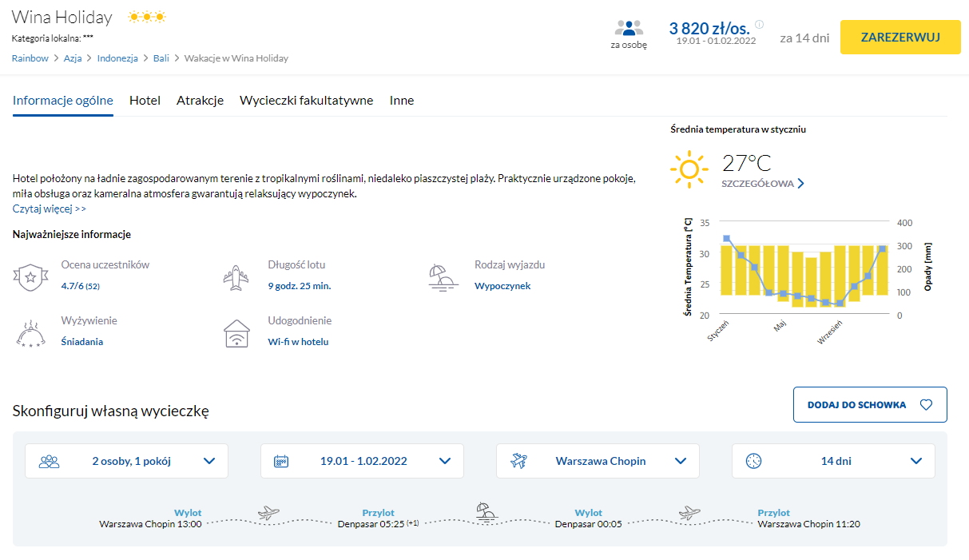The width and height of the screenshot is (969, 560).
Task: Click the beach umbrella Rodzaj wyjazdu icon
Action: (x=443, y=276)
